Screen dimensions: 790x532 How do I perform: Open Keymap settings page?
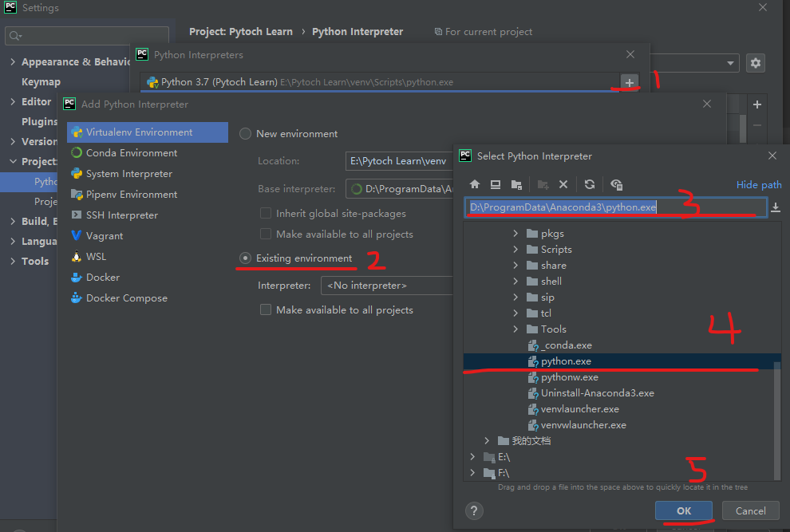tap(41, 81)
